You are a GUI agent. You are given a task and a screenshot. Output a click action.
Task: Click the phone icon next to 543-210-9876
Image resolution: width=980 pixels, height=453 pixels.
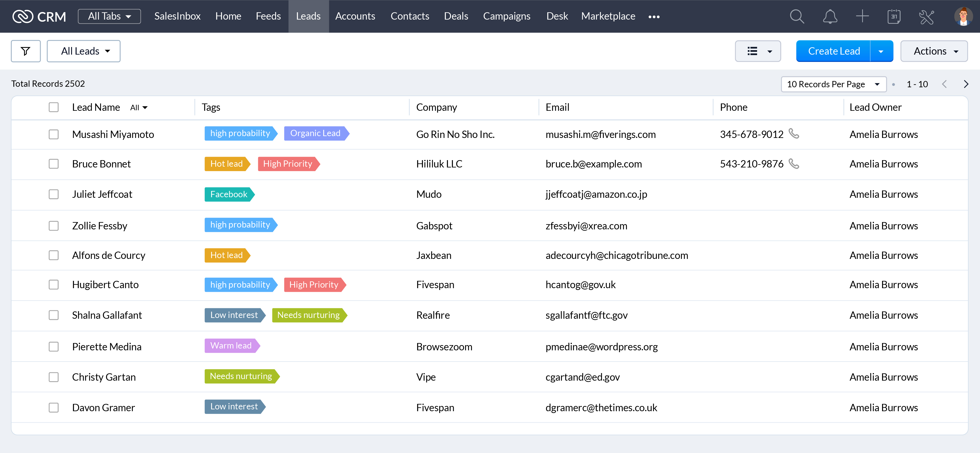794,164
